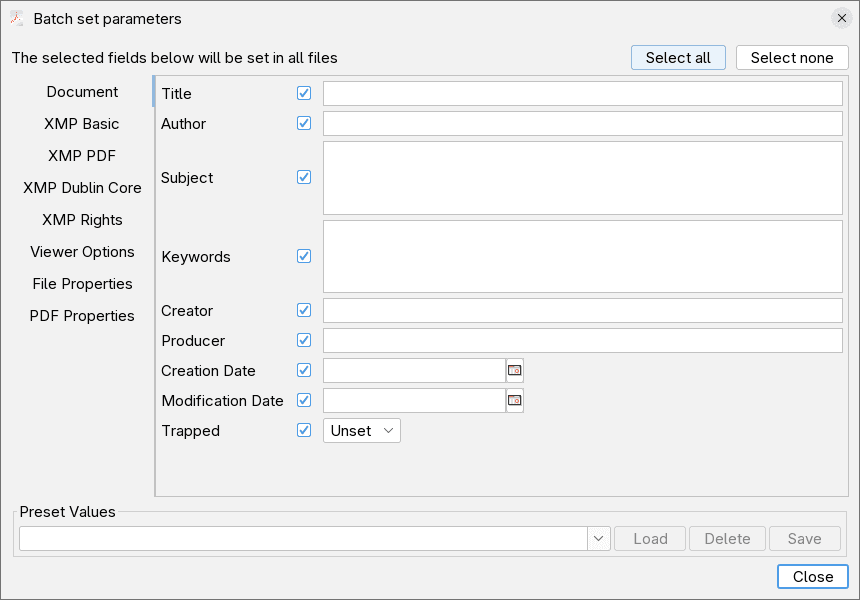Click the Select all button
Image resolution: width=860 pixels, height=600 pixels.
(x=678, y=57)
